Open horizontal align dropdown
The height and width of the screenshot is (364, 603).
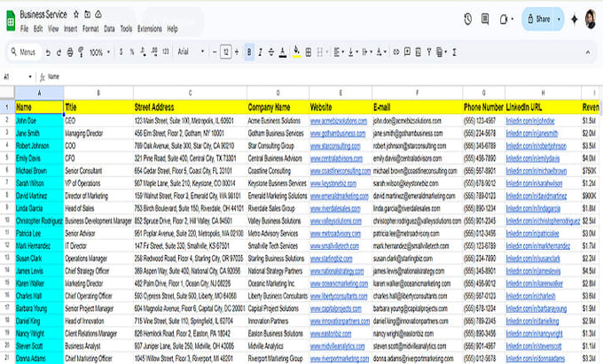pyautogui.click(x=339, y=52)
